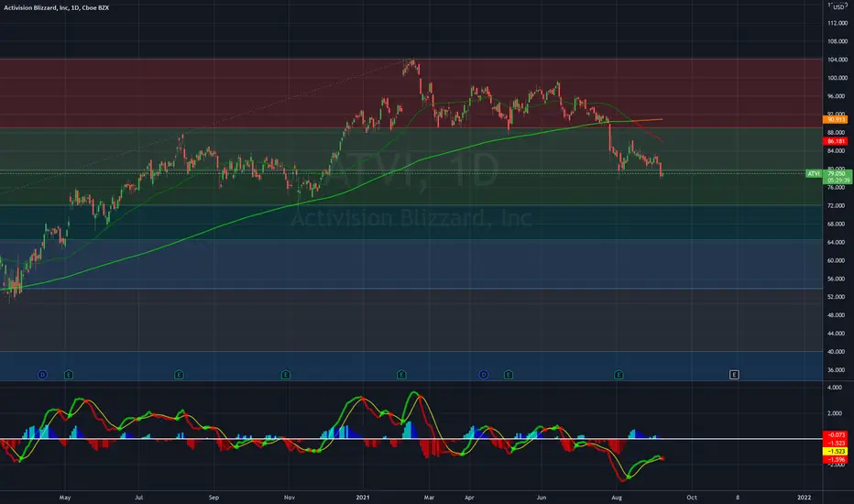Click the 100.000 price axis label
This screenshot has width=854, height=504.
[838, 78]
